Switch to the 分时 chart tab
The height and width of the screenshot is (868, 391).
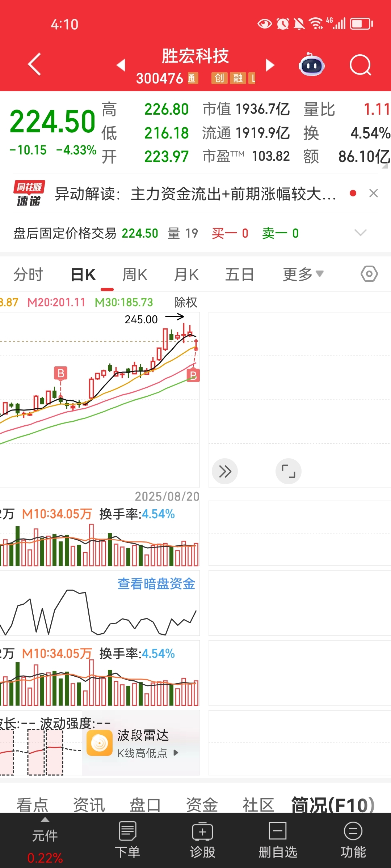(x=28, y=275)
